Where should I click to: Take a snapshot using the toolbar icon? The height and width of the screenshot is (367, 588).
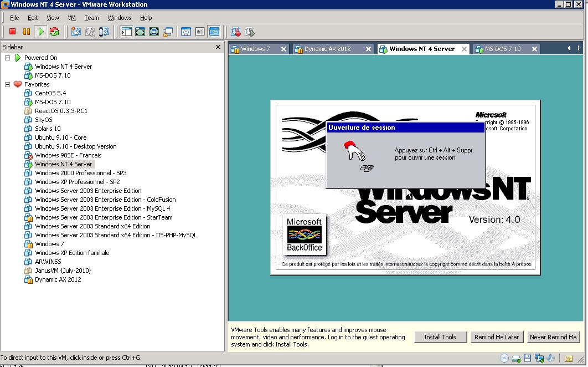pos(76,32)
